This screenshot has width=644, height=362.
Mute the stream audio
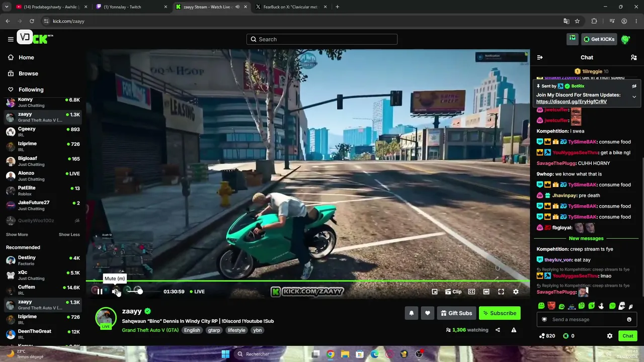115,292
